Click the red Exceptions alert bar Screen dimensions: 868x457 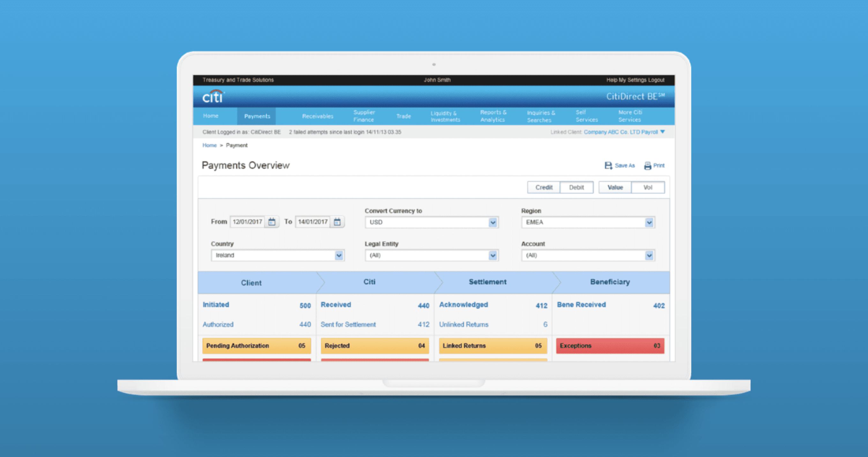(x=610, y=346)
